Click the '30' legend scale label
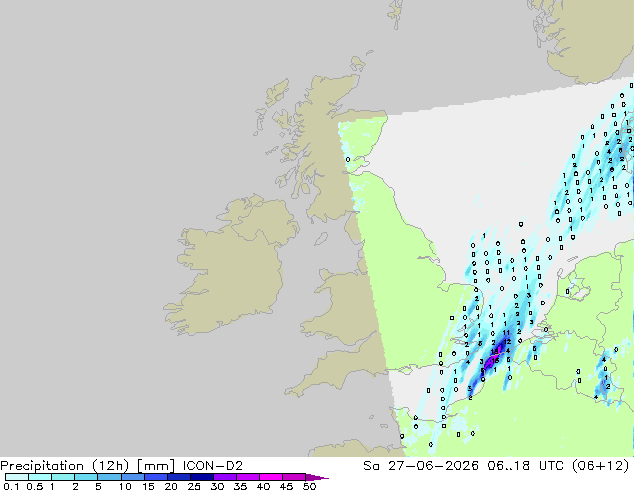 217,486
